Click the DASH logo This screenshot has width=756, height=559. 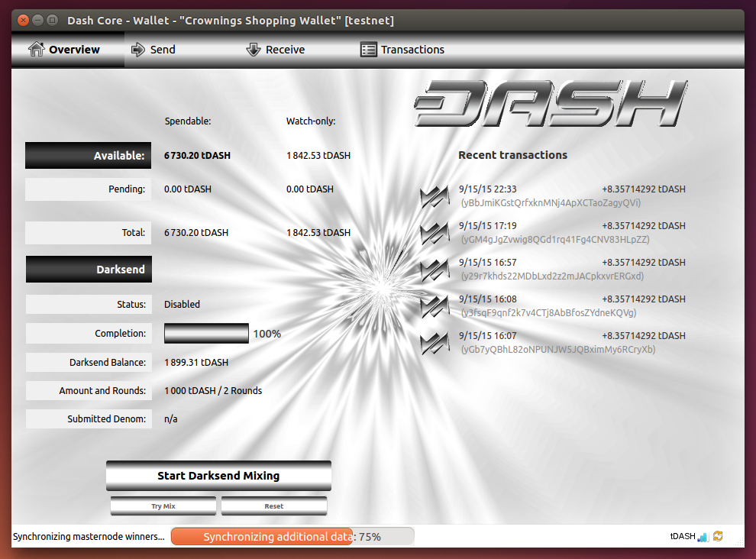[551, 103]
